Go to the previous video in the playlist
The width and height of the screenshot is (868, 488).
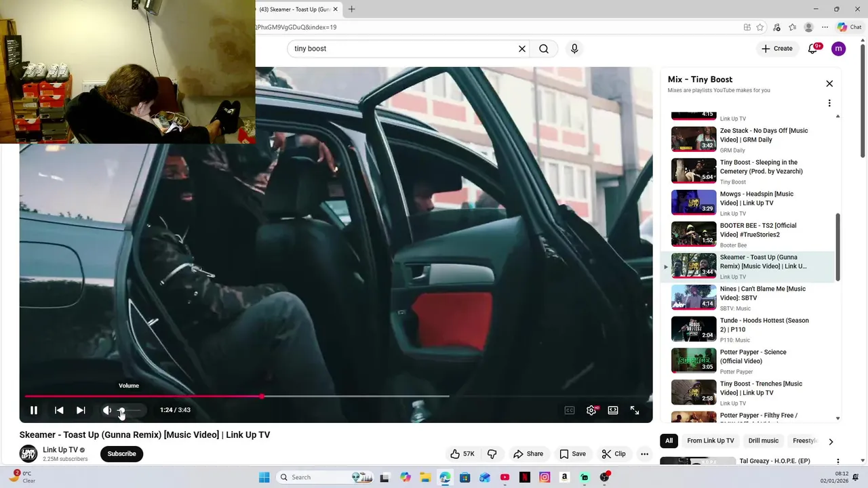[59, 410]
